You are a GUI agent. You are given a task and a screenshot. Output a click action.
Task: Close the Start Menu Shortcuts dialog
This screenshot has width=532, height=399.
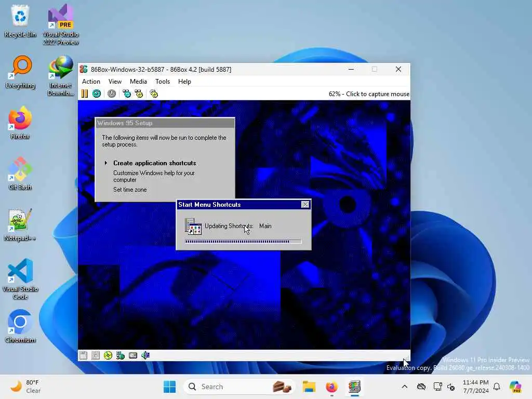305,204
